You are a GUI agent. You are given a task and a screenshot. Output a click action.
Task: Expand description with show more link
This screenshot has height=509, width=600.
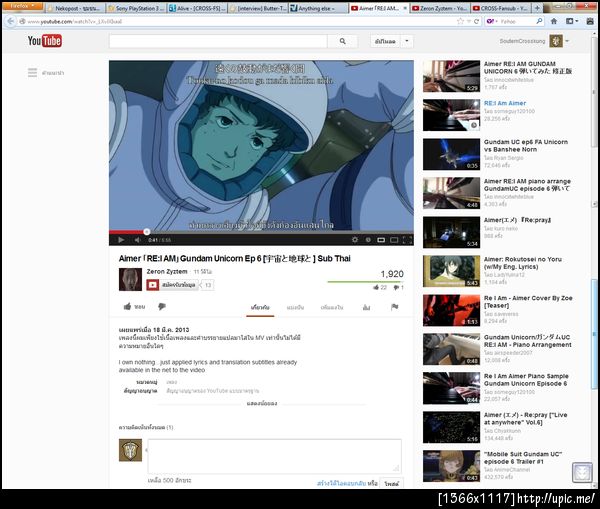point(262,403)
